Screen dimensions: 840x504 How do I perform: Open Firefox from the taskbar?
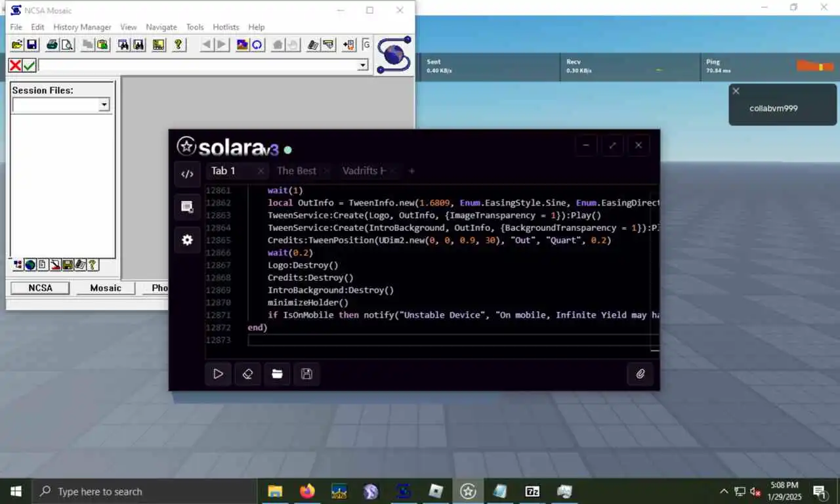(x=306, y=491)
